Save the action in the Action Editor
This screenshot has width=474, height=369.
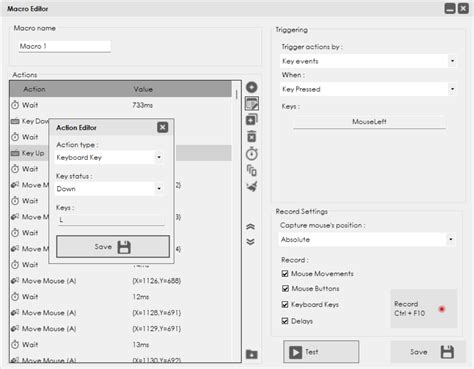point(113,247)
